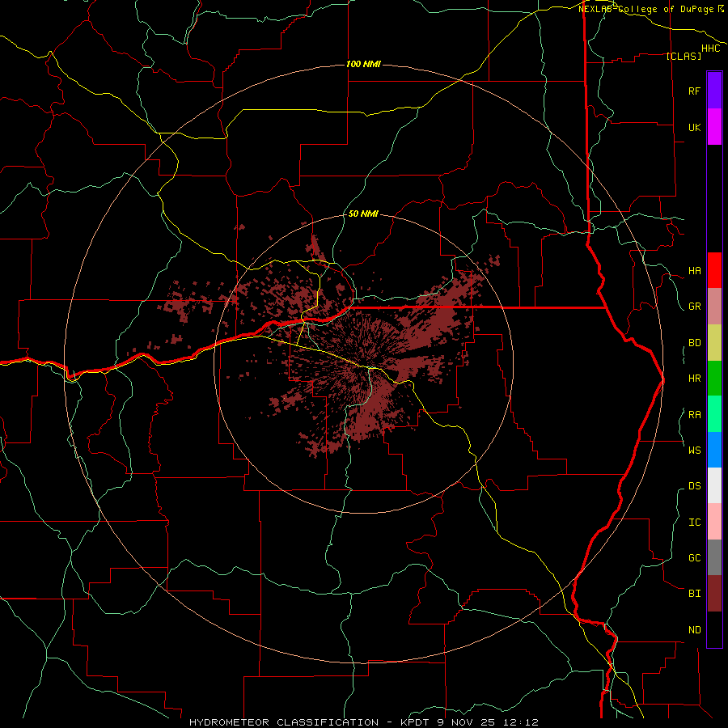This screenshot has height=728, width=728.
Task: Click the "DS" legend label
Action: pos(694,486)
